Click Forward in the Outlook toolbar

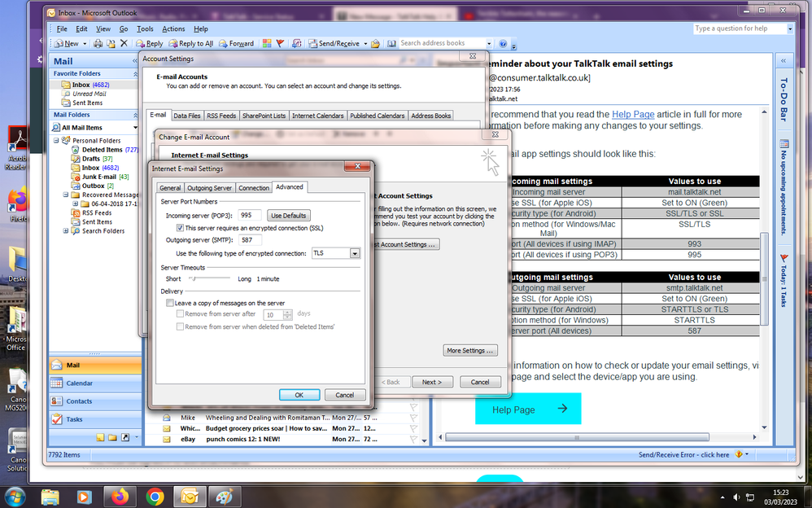coord(237,43)
